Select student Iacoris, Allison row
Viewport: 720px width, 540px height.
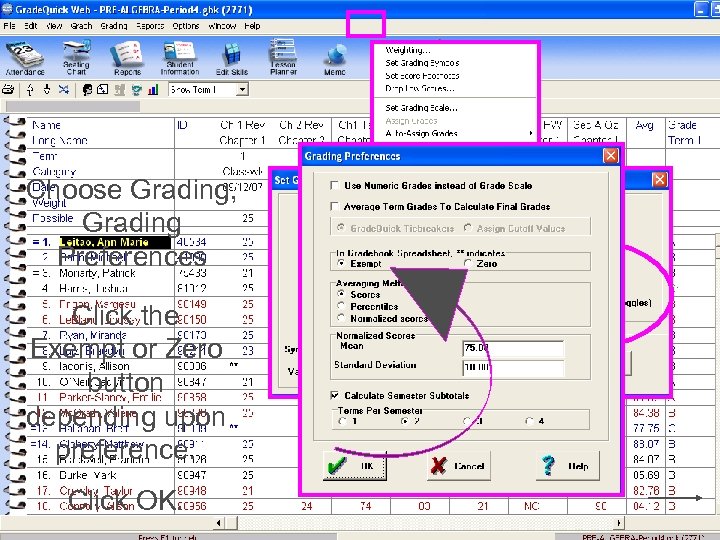click(94, 366)
